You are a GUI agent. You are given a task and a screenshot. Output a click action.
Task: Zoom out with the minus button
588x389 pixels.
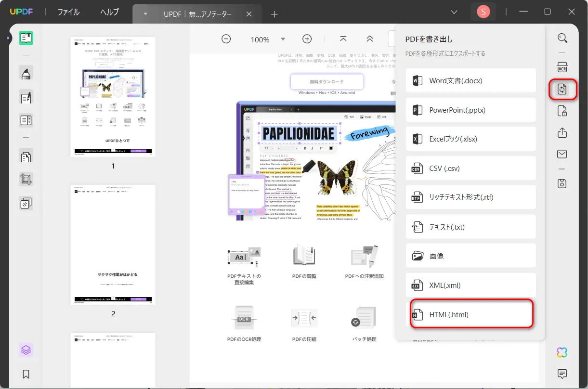click(226, 39)
